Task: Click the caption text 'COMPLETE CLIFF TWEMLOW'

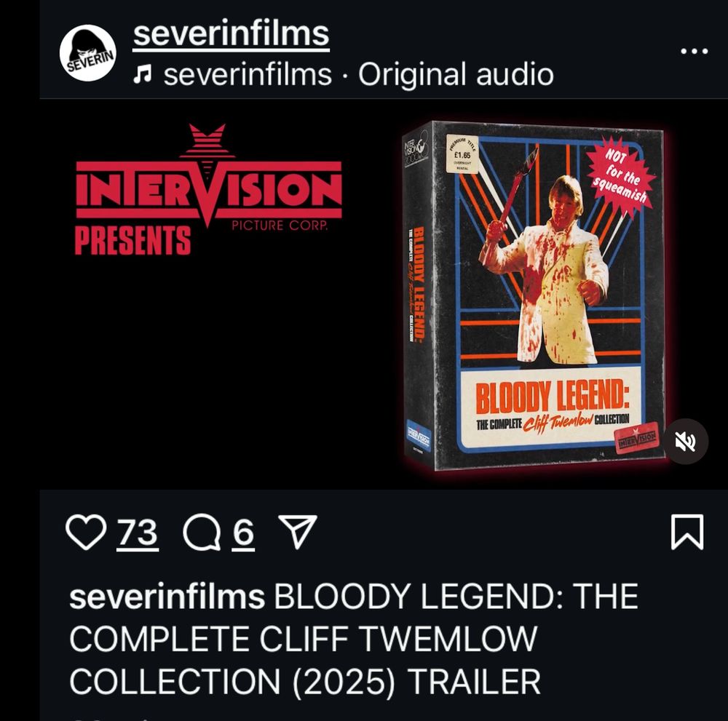Action: [x=303, y=640]
